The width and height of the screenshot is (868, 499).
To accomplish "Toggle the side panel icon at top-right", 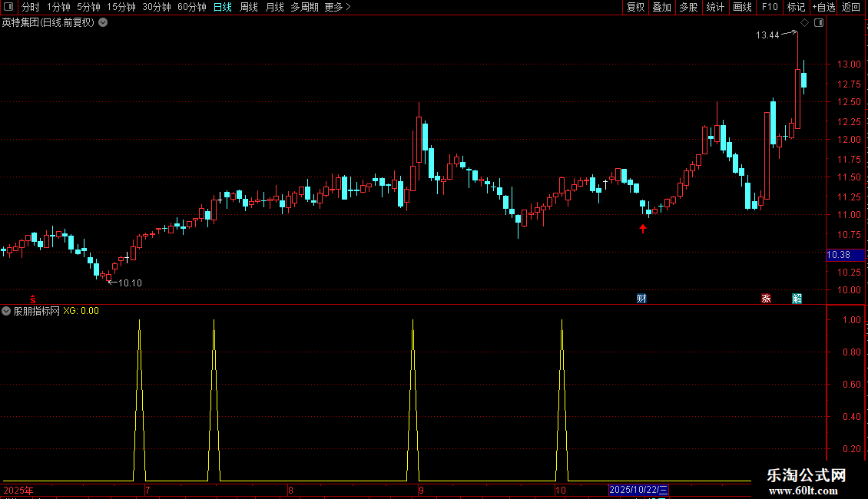I will (x=819, y=23).
